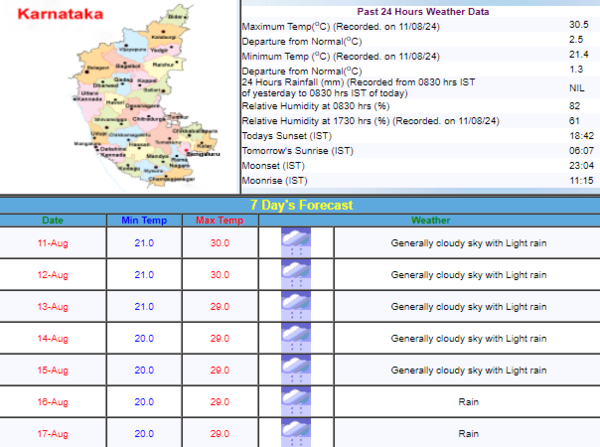
Task: Click the 12-Aug cloudy rain weather icon
Action: pyautogui.click(x=296, y=274)
